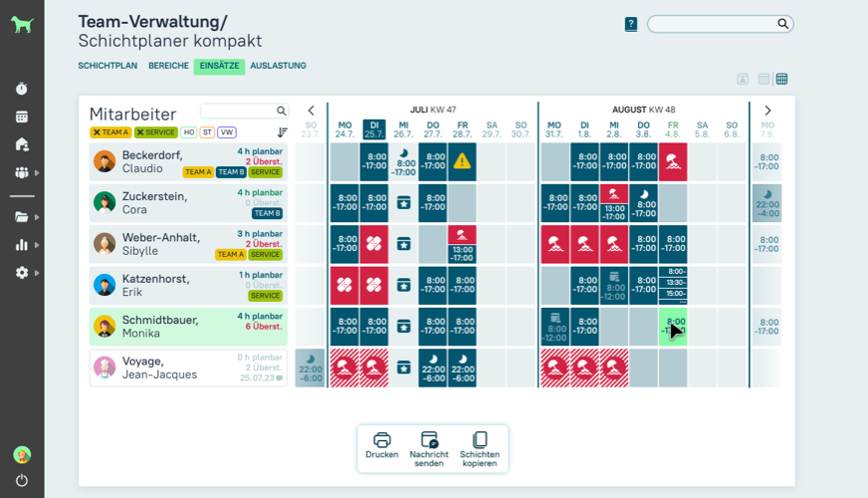This screenshot has width=868, height=498.
Task: Click the Mitarbeiter search field
Action: click(239, 112)
